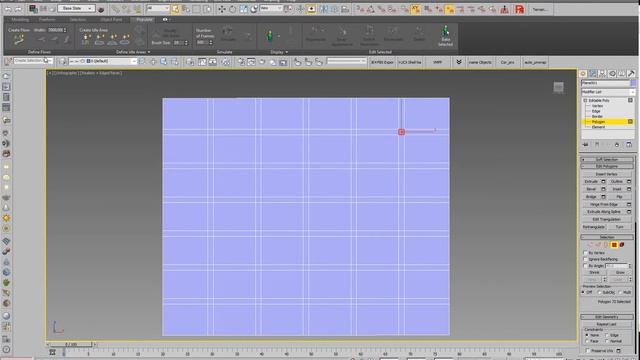Viewport: 640px width, 360px height.
Task: Click the ViewCube in the viewport
Action: [558, 87]
